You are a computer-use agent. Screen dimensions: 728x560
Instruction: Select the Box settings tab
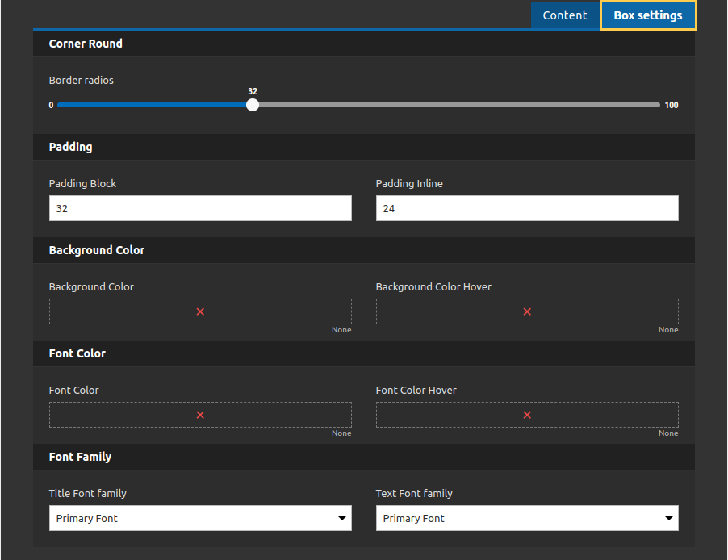[x=648, y=15]
